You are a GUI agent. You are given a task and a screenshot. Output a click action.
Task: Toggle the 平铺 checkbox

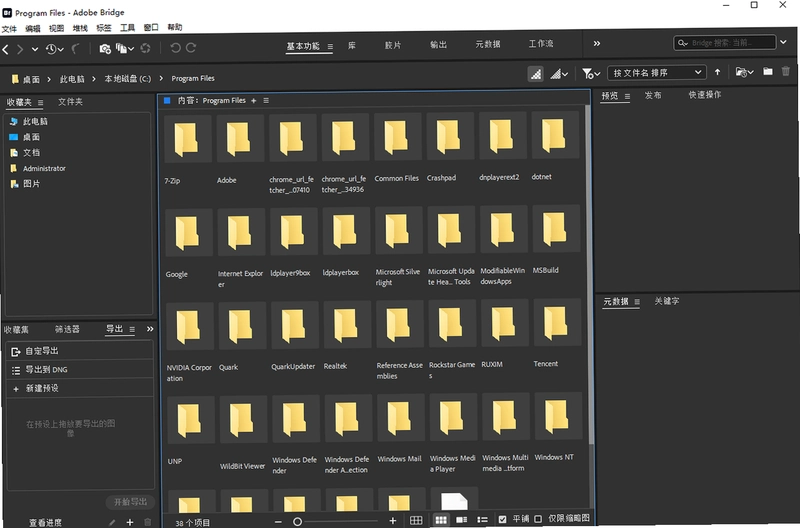503,519
